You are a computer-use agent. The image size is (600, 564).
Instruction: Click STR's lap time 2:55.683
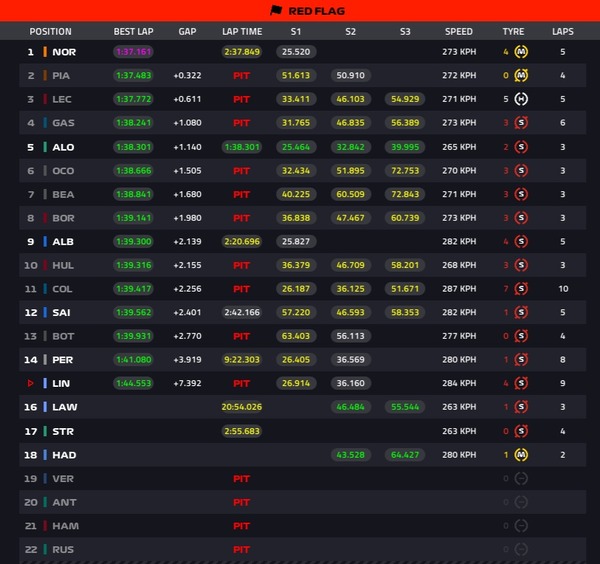242,432
